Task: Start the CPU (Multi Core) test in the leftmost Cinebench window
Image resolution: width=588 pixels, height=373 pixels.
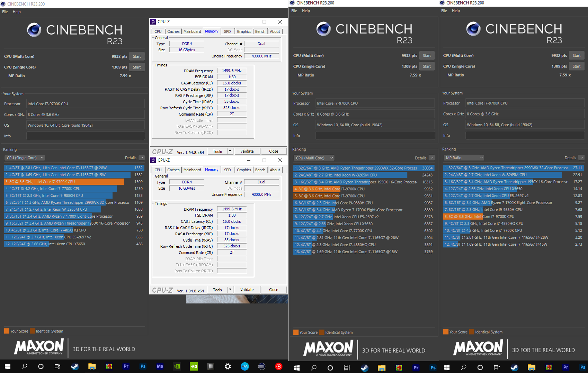Action: [137, 56]
